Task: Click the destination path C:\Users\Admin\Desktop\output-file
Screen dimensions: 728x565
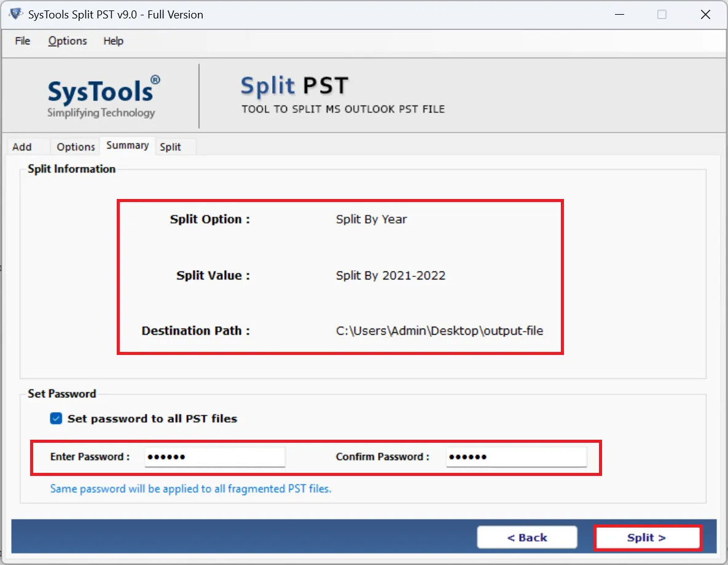Action: click(439, 330)
